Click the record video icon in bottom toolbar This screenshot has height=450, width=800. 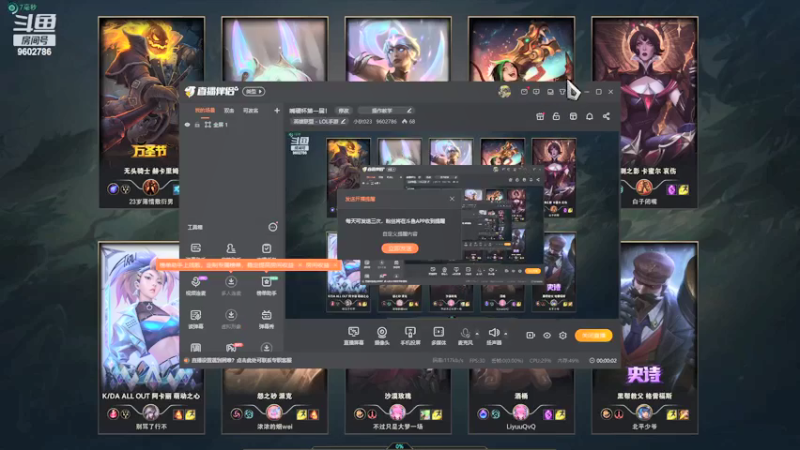(x=531, y=335)
